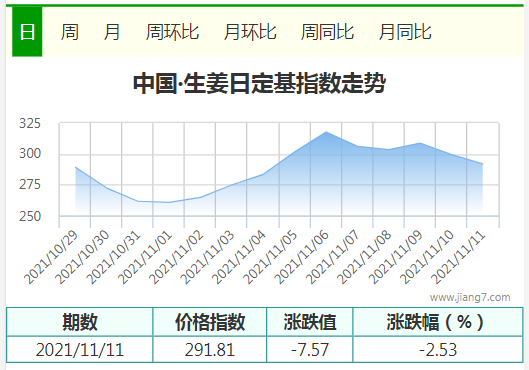The width and height of the screenshot is (529, 370).
Task: Click the change value -7.57
Action: tap(310, 349)
